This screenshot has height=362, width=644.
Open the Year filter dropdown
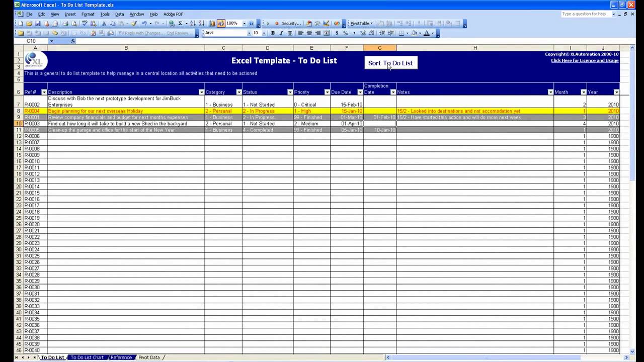point(616,92)
